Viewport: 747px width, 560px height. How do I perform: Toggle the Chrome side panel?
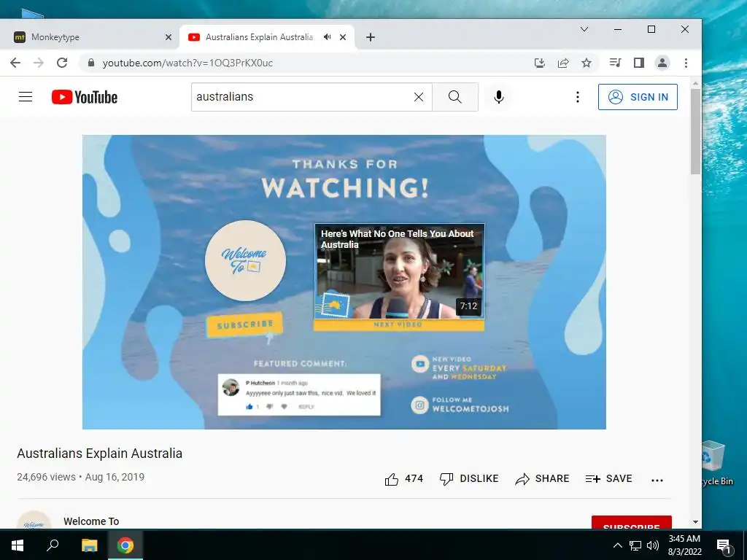coord(639,63)
